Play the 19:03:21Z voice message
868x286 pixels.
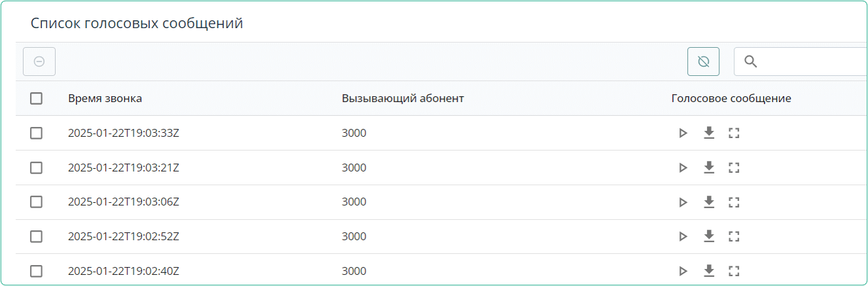[683, 168]
